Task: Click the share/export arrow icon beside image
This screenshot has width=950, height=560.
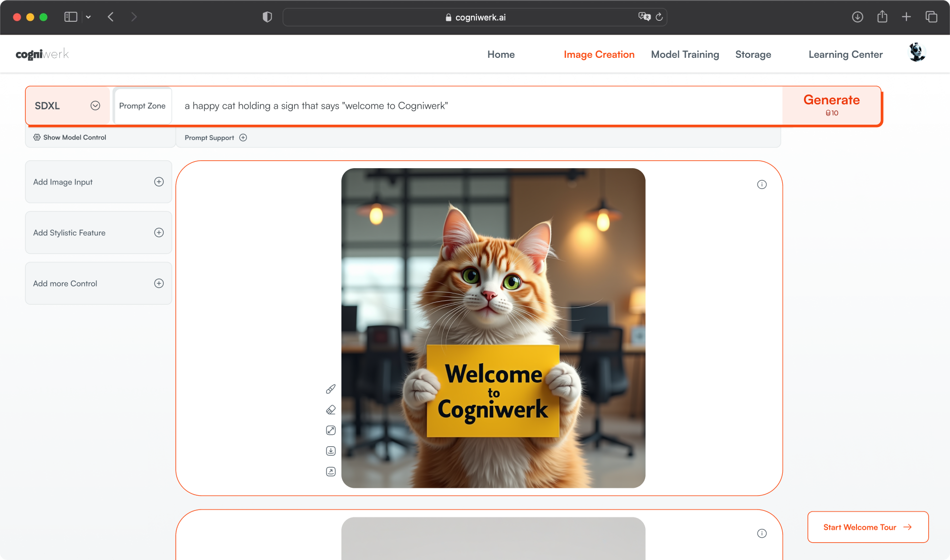Action: [331, 471]
